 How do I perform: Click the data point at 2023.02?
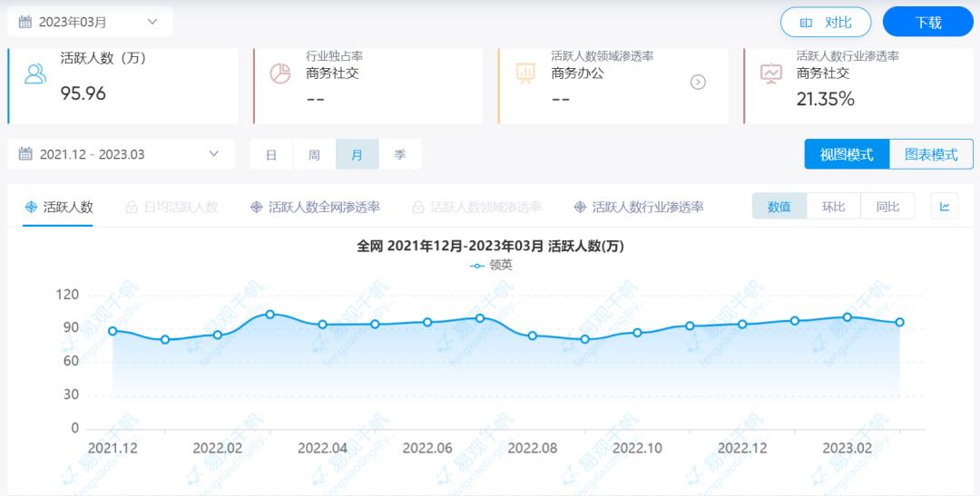[848, 317]
